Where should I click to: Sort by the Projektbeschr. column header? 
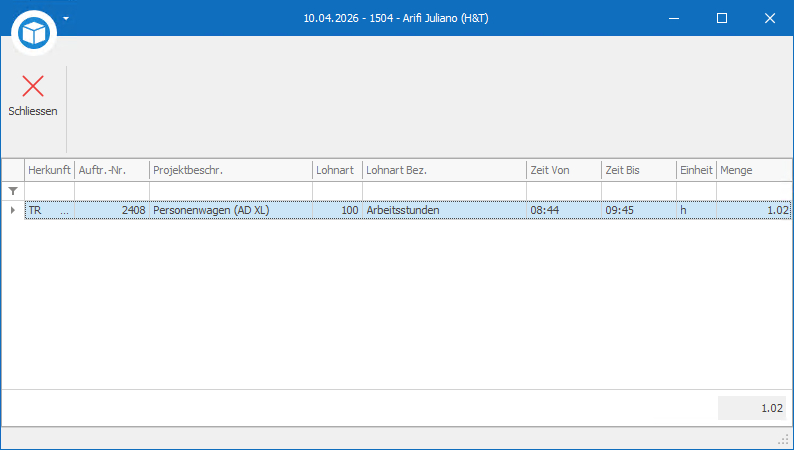231,170
